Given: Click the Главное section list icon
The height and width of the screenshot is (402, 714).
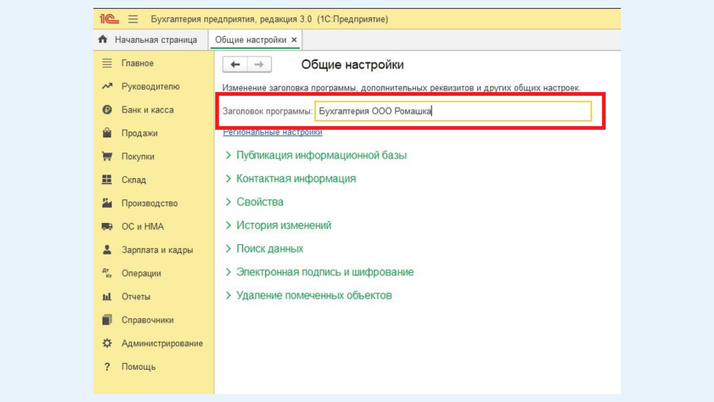Looking at the screenshot, I should (x=107, y=63).
